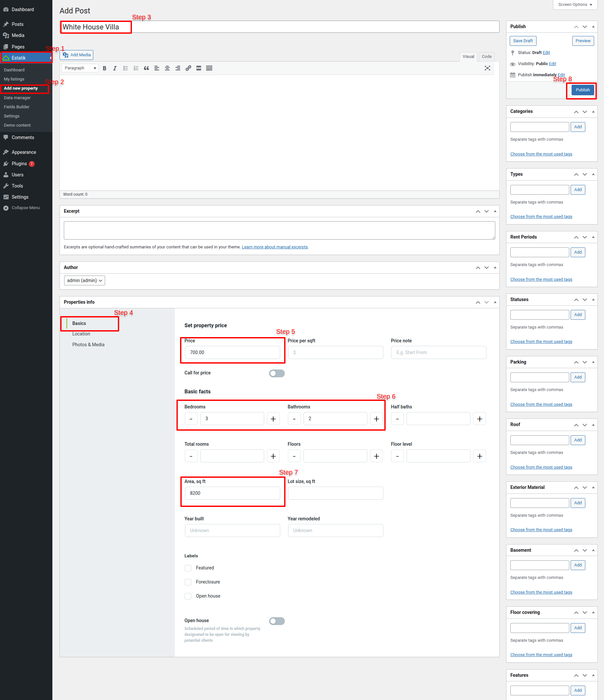Insert a bulleted list
This screenshot has height=700, width=604.
125,68
